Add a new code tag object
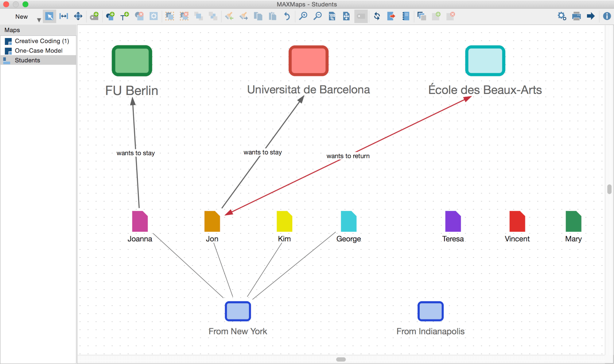 94,16
